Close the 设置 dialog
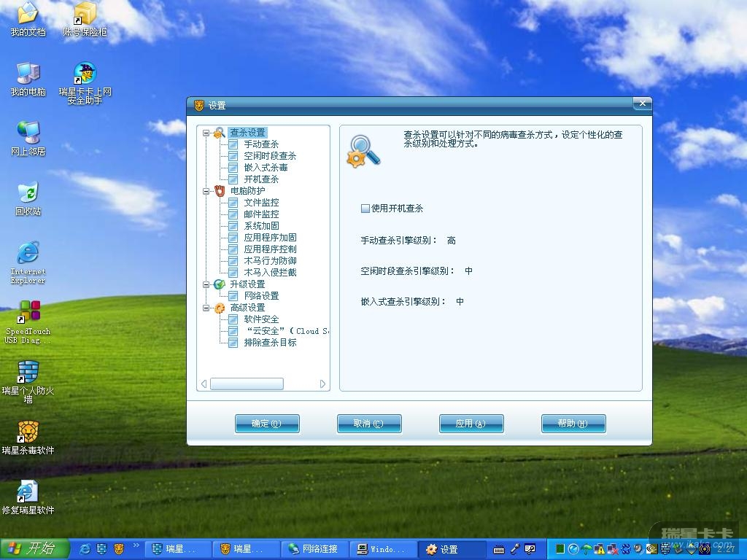The height and width of the screenshot is (560, 747). [642, 104]
